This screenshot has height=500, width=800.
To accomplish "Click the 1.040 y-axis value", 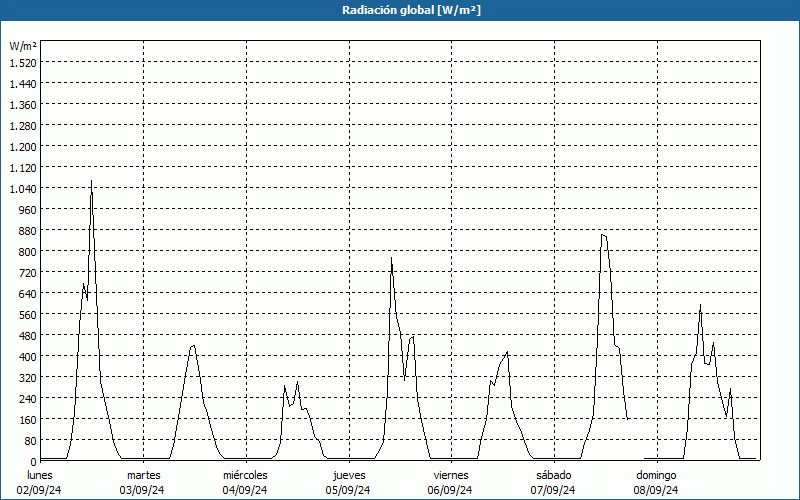I will (23, 189).
